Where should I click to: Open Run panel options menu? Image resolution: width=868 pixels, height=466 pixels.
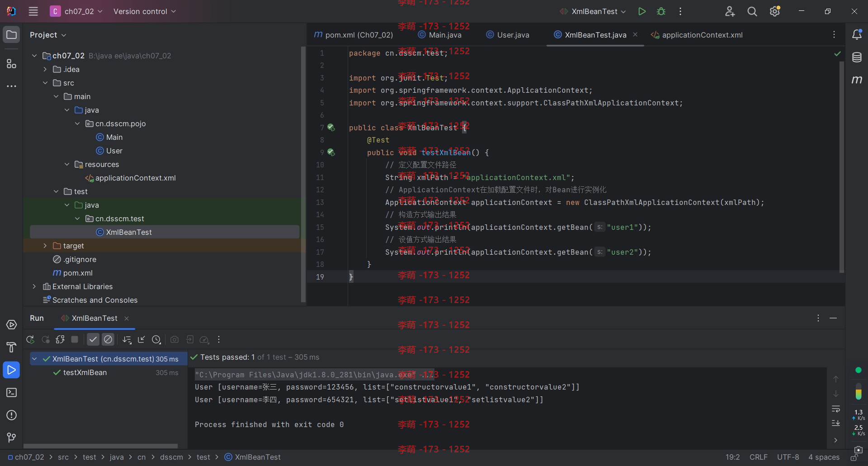pos(818,318)
